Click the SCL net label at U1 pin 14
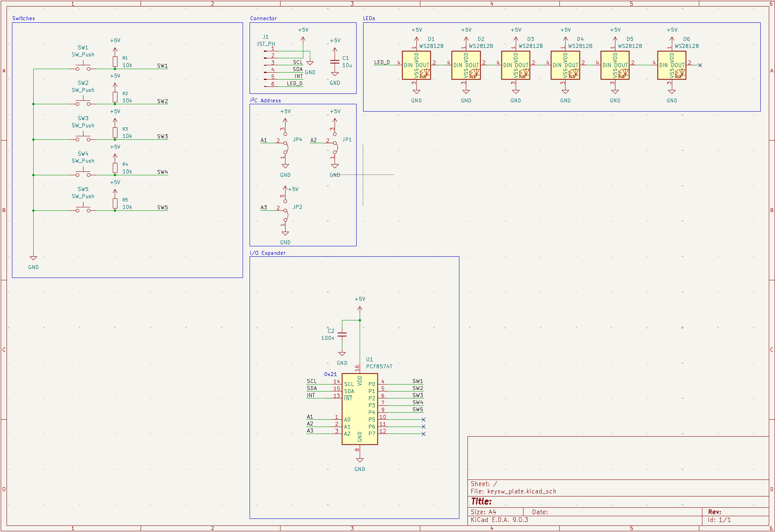Image resolution: width=775 pixels, height=532 pixels. [312, 381]
